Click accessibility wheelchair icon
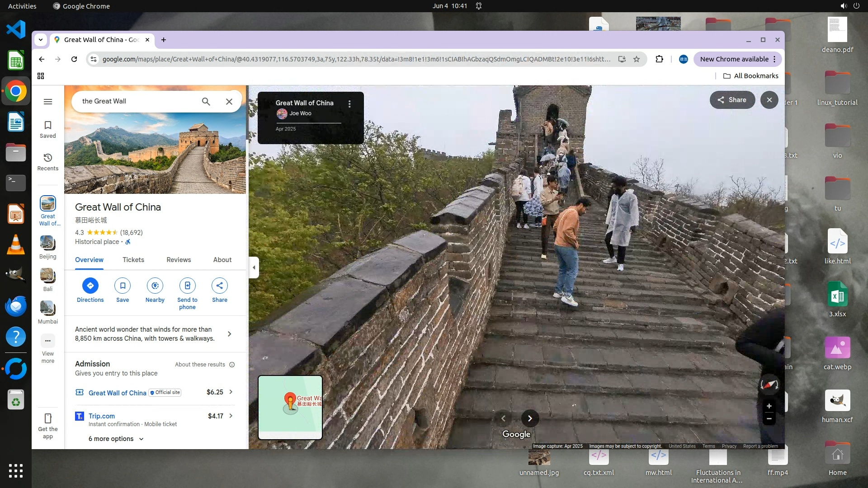Viewport: 868px width, 488px height. (x=128, y=242)
